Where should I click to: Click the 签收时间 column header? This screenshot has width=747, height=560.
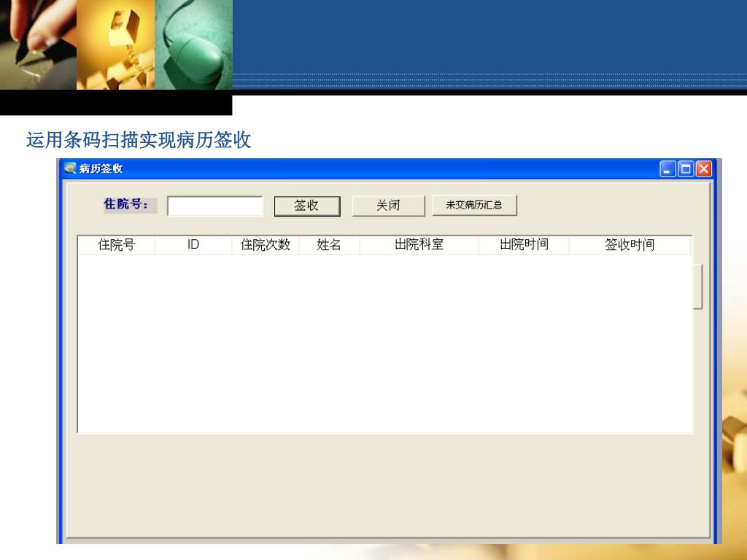630,245
